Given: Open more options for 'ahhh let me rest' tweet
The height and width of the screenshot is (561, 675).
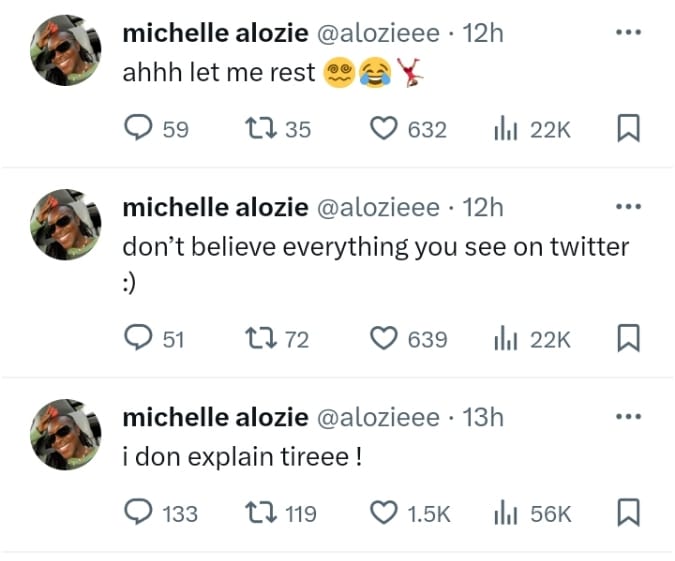Looking at the screenshot, I should [x=629, y=32].
